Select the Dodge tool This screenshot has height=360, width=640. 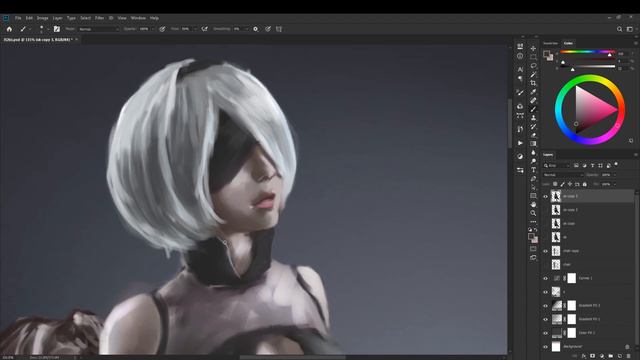533,161
